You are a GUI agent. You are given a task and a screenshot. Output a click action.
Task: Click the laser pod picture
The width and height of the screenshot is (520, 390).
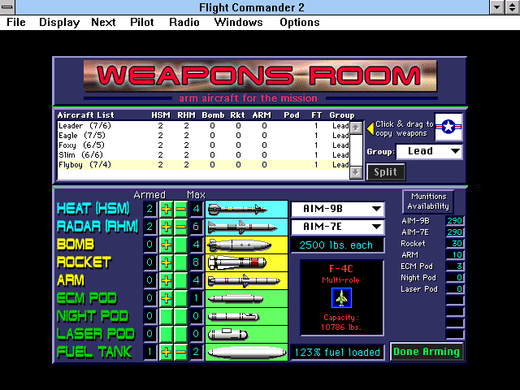[x=246, y=334]
